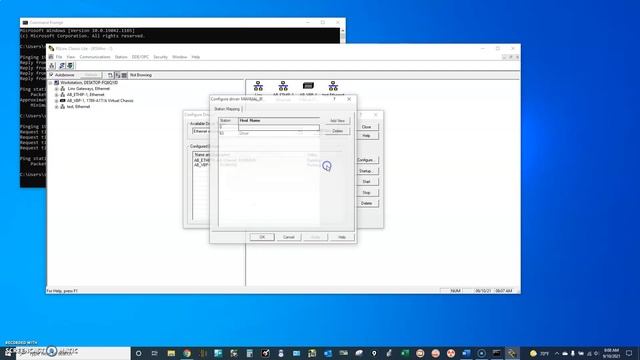Click the Host Name field for station 0
Screen dimensions: 640x360
279,127
